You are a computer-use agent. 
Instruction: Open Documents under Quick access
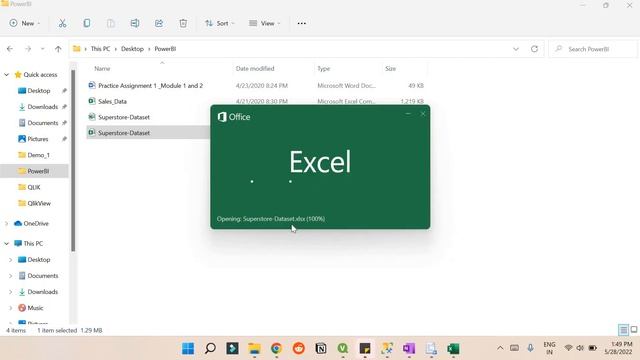[42, 123]
